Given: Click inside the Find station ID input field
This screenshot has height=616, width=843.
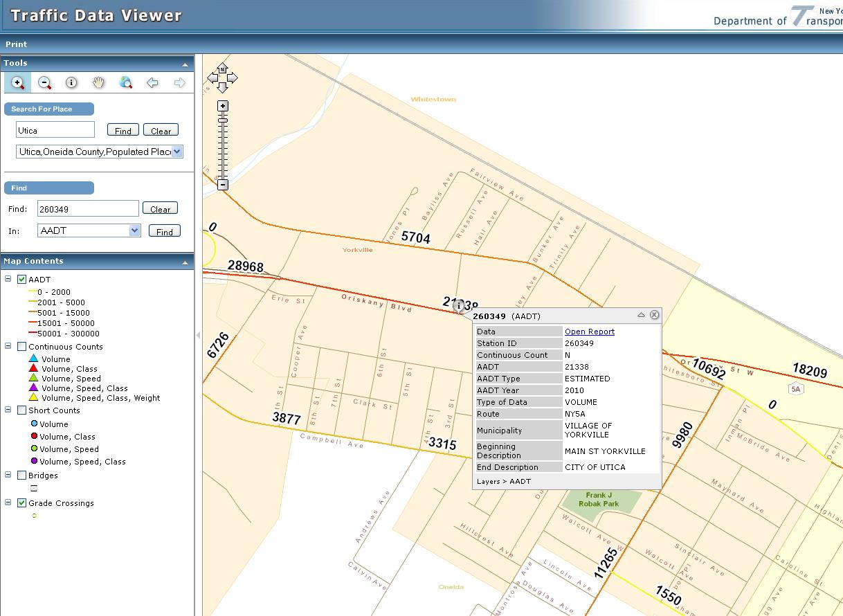Looking at the screenshot, I should click(87, 208).
